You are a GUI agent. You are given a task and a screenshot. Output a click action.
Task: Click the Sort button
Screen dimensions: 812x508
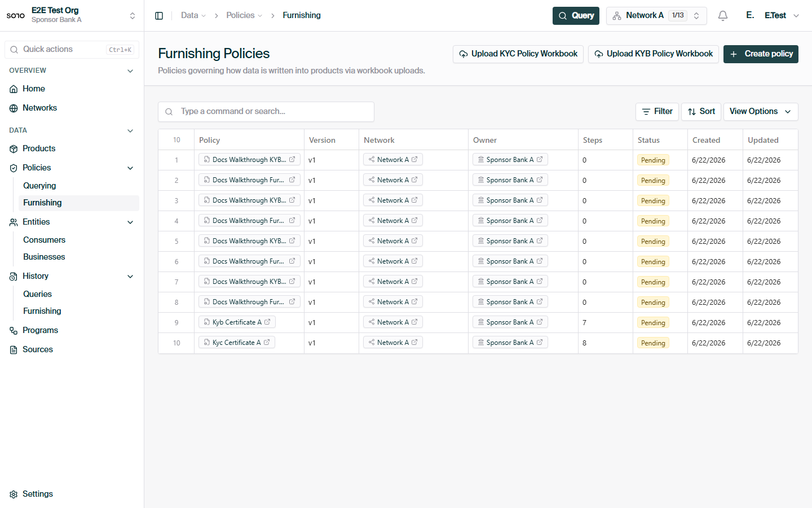[701, 112]
